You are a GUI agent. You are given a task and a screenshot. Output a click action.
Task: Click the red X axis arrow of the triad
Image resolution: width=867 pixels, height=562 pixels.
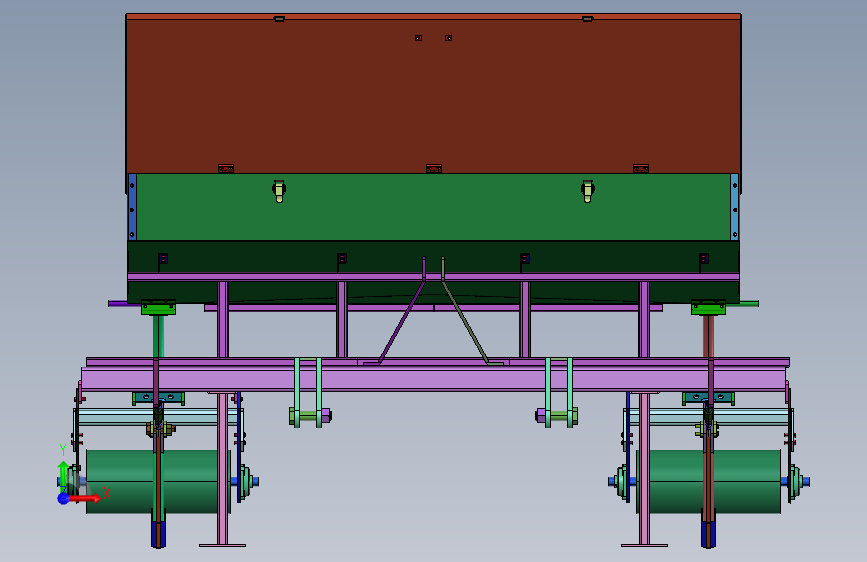pyautogui.click(x=86, y=498)
